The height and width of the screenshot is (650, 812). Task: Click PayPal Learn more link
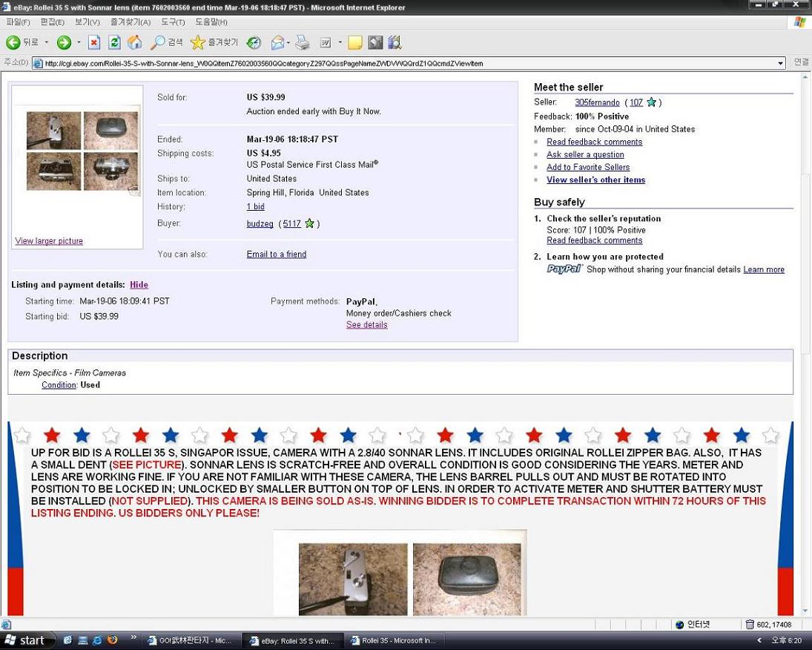pos(764,269)
